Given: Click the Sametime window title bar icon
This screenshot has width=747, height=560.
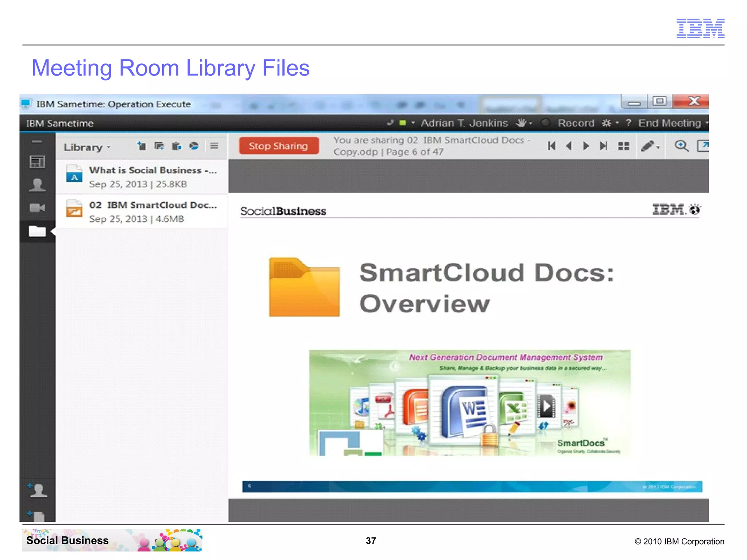Looking at the screenshot, I should (26, 104).
